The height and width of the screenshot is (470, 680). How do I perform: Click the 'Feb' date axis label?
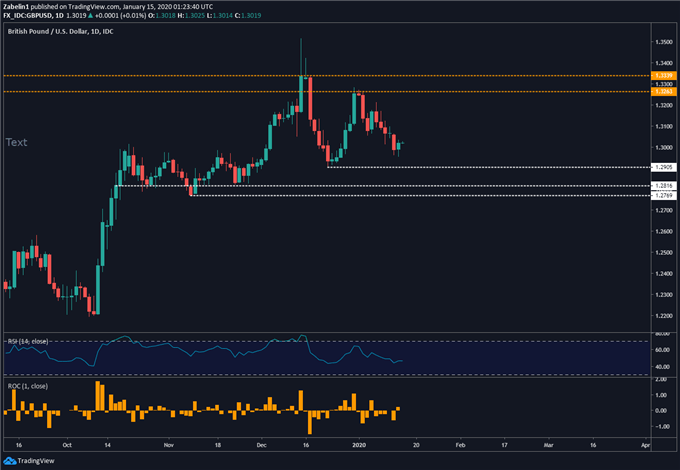[x=460, y=445]
